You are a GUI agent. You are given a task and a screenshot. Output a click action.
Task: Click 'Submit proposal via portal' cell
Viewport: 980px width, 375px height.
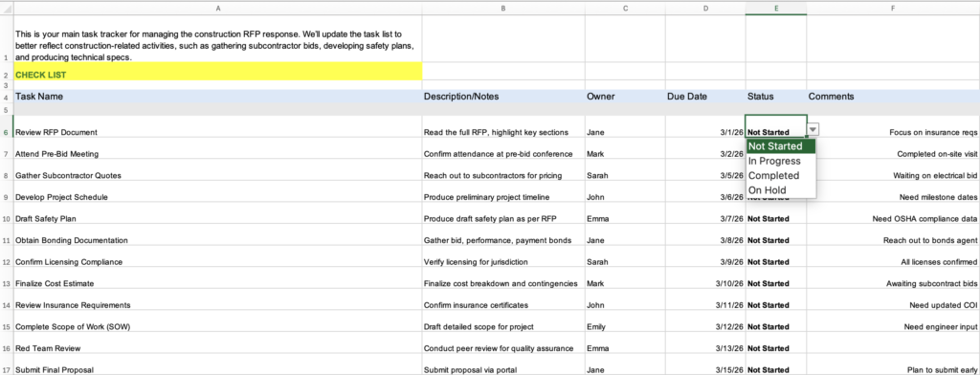point(503,364)
